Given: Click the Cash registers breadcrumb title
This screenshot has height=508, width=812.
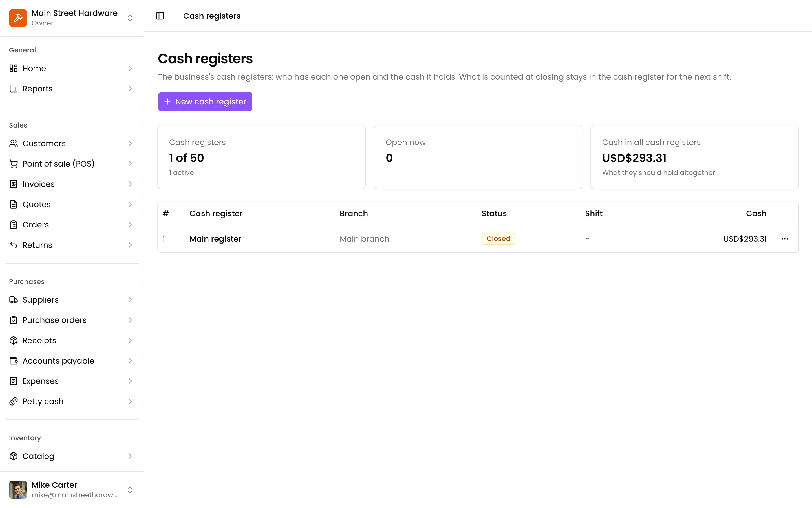Looking at the screenshot, I should (212, 16).
